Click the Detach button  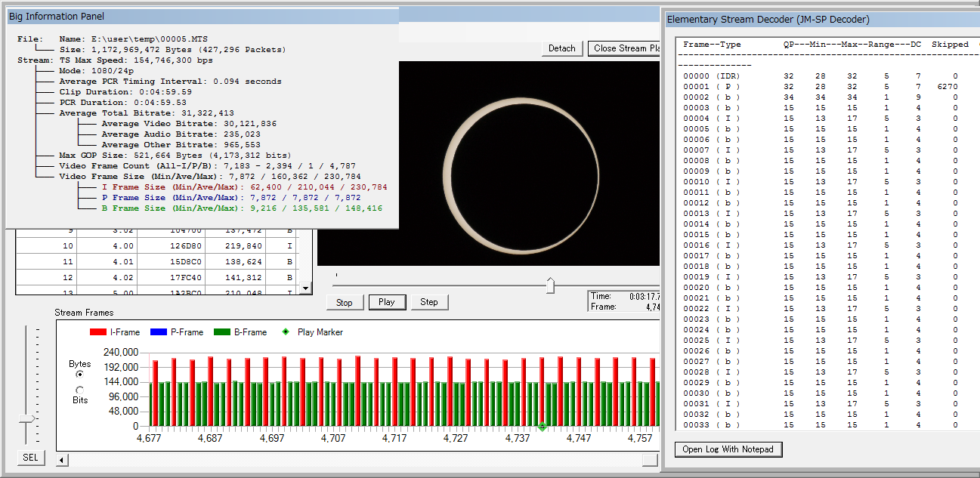(x=561, y=48)
